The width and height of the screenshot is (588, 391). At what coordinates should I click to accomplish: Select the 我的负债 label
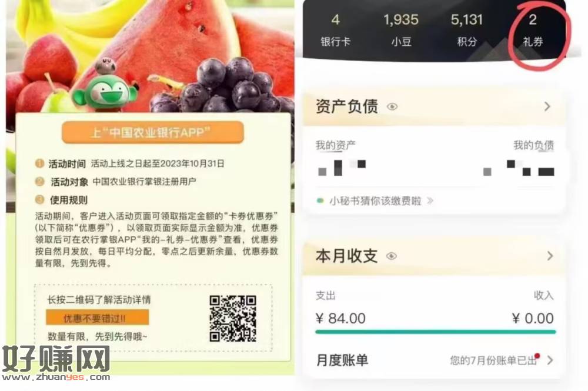pyautogui.click(x=534, y=145)
